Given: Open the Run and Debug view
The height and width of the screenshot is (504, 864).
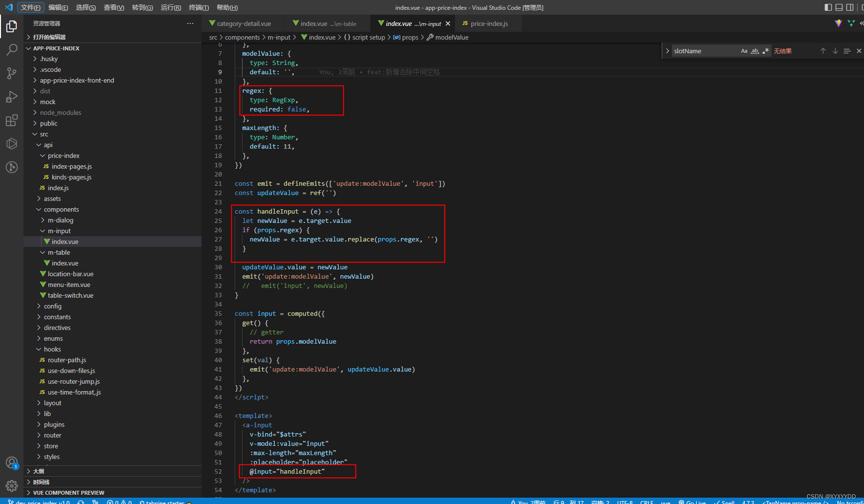Looking at the screenshot, I should tap(12, 97).
